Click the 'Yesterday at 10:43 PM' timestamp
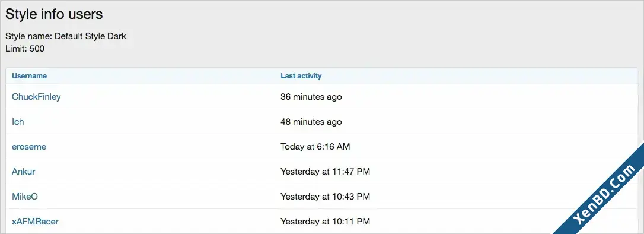The image size is (644, 234). (326, 197)
